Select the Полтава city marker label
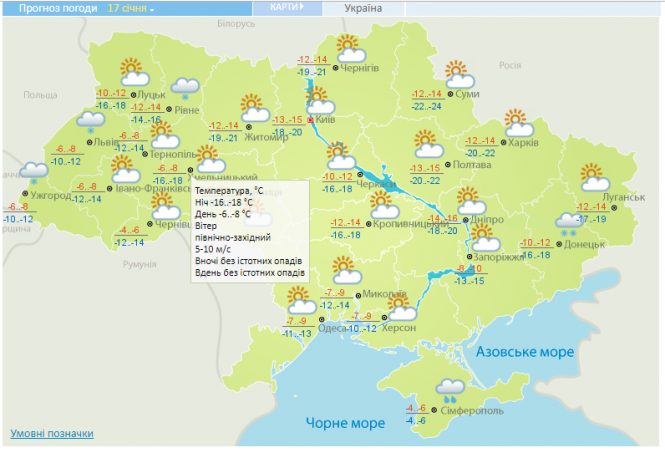This screenshot has width=665, height=453. coord(472,164)
